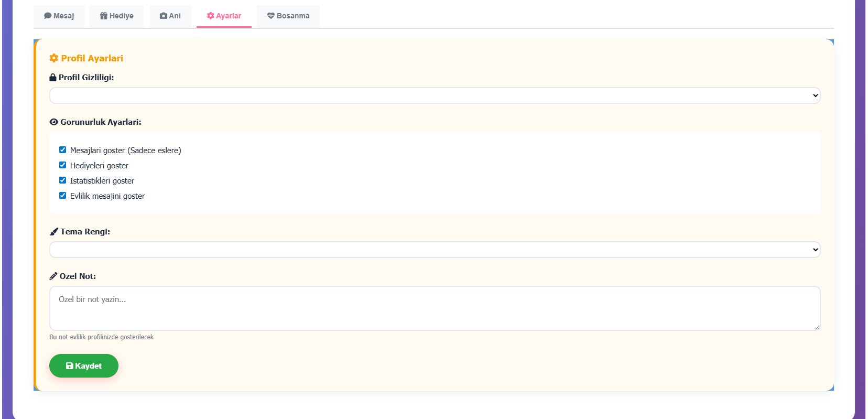The height and width of the screenshot is (419, 868).
Task: Click the broken heart icon on Bosanma tab
Action: (271, 16)
